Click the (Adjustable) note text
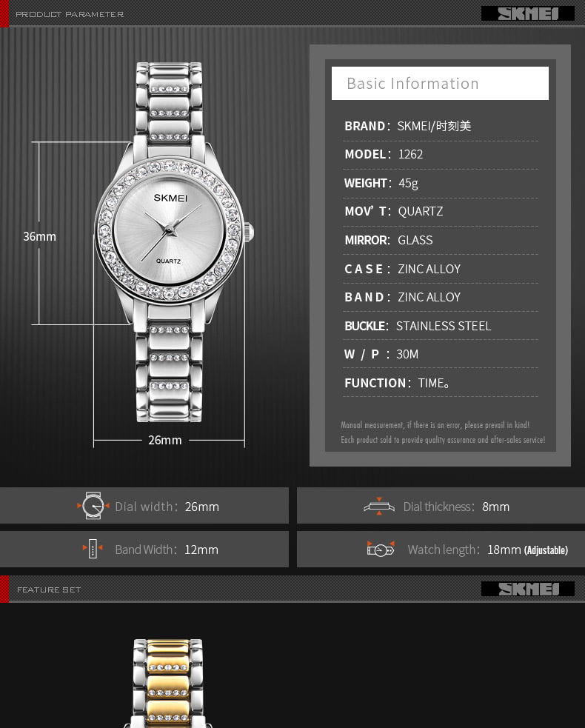 pyautogui.click(x=546, y=550)
